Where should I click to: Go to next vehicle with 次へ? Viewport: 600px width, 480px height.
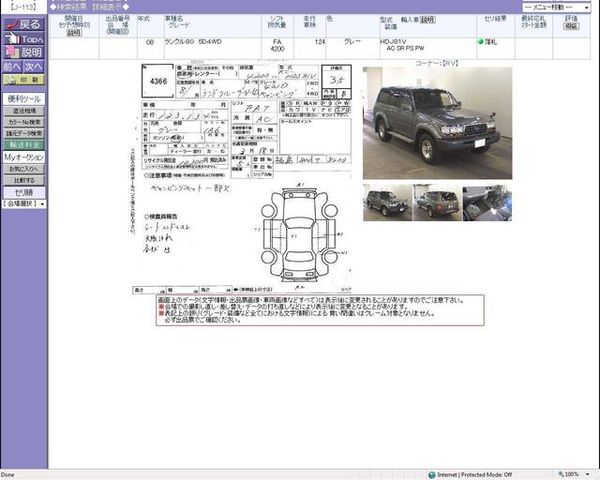[35, 66]
